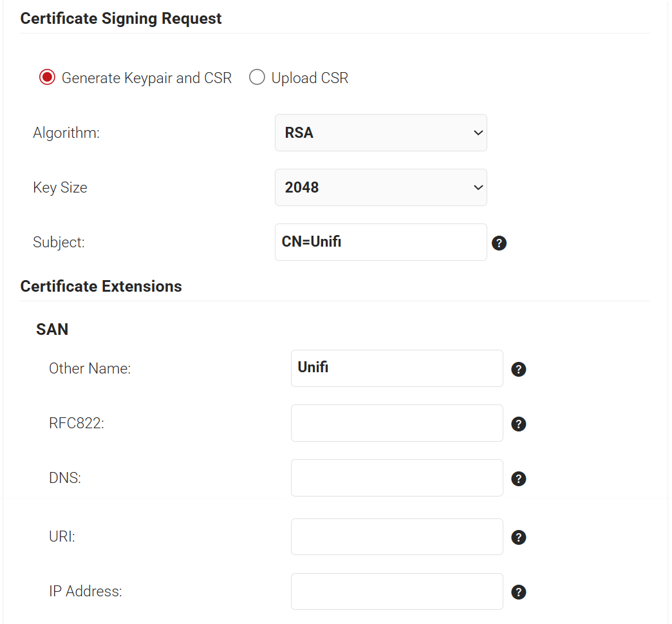This screenshot has width=672, height=624.
Task: Open the Algorithm dropdown showing RSA
Action: (380, 133)
